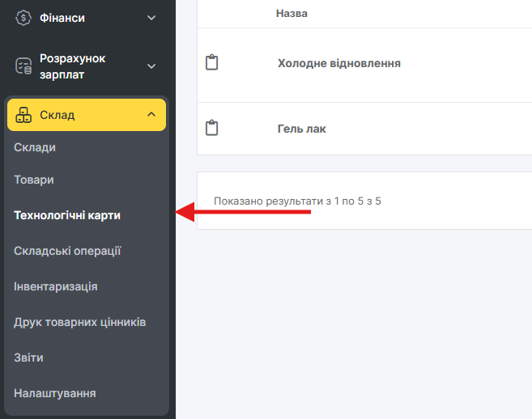The image size is (532, 419).
Task: Click the Склад boxes icon
Action: 23,115
